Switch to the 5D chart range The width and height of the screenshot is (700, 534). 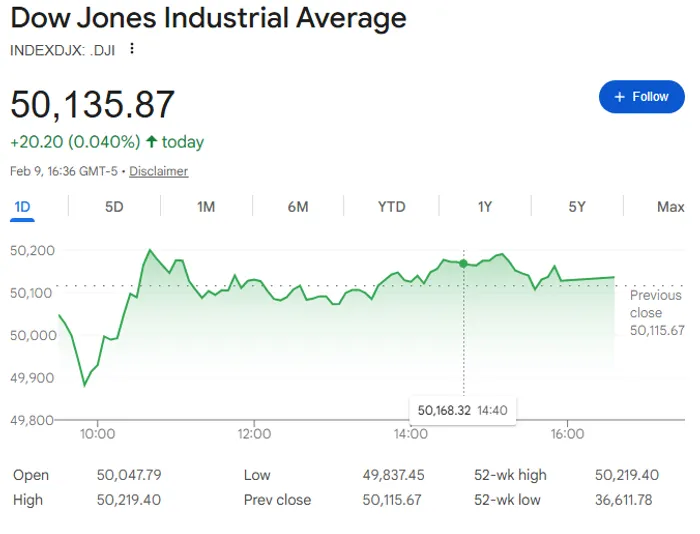114,207
